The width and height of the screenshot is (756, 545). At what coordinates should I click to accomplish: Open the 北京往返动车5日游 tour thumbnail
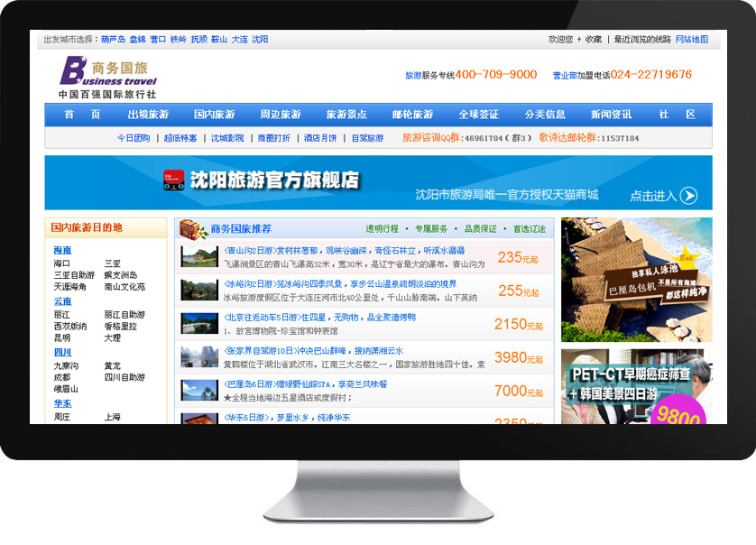(199, 323)
